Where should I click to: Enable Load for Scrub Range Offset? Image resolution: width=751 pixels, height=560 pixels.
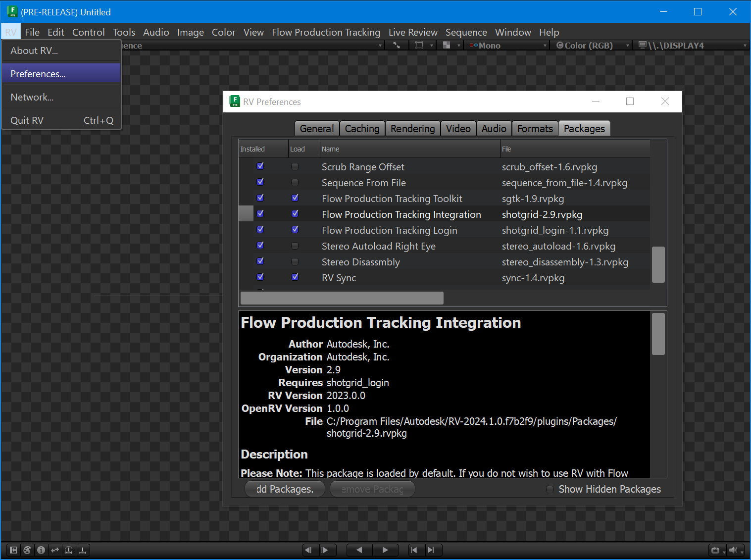pyautogui.click(x=295, y=167)
